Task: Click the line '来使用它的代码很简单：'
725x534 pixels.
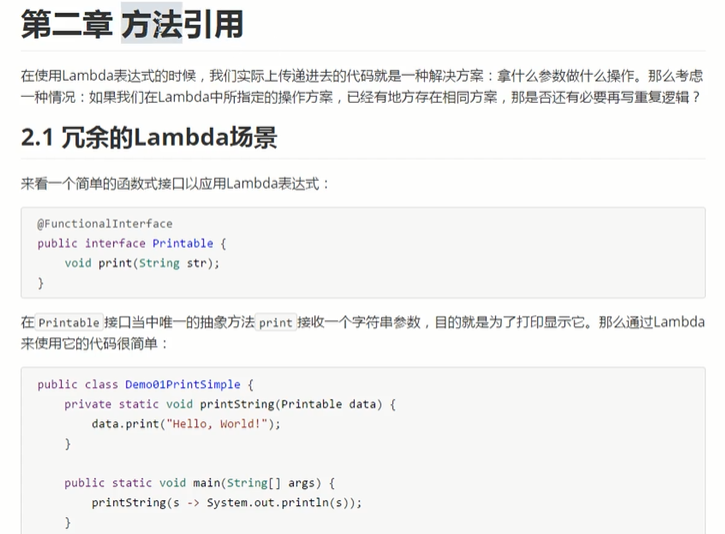Action: (x=96, y=343)
